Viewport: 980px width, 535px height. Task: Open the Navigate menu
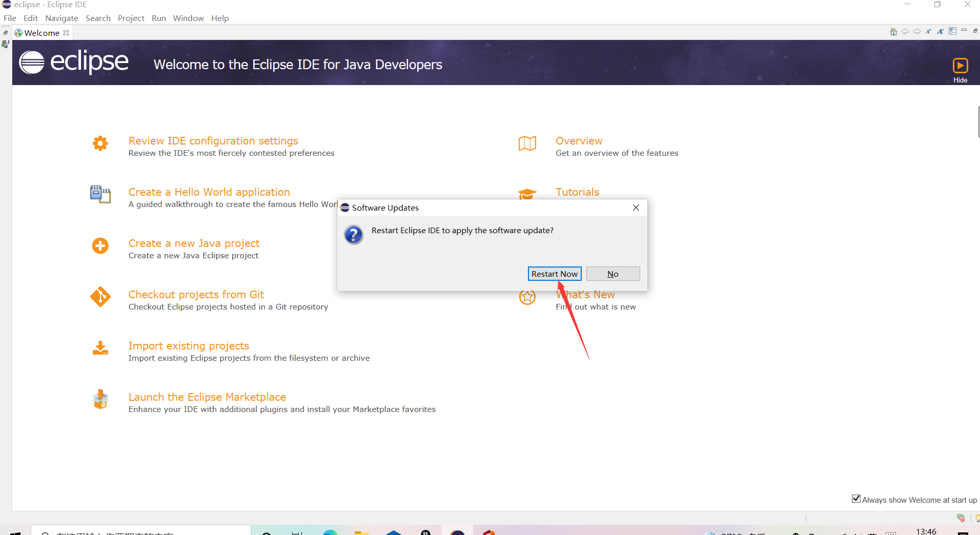(62, 18)
